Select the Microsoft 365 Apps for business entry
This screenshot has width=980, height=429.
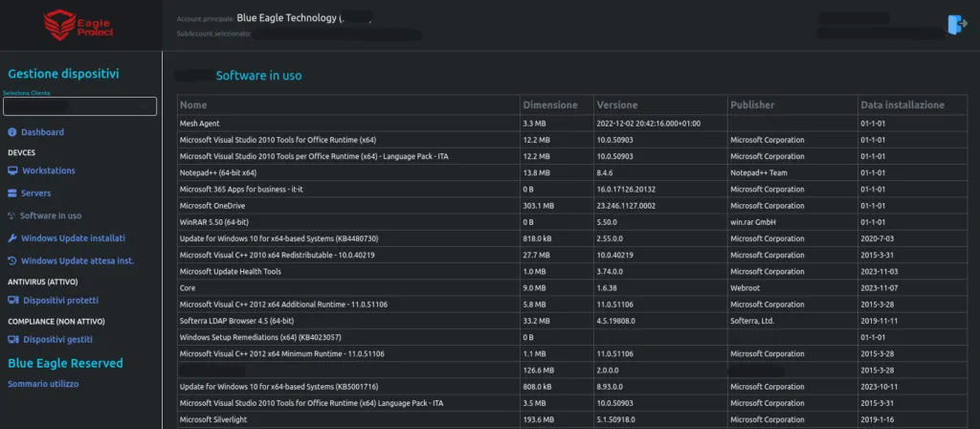pos(241,189)
